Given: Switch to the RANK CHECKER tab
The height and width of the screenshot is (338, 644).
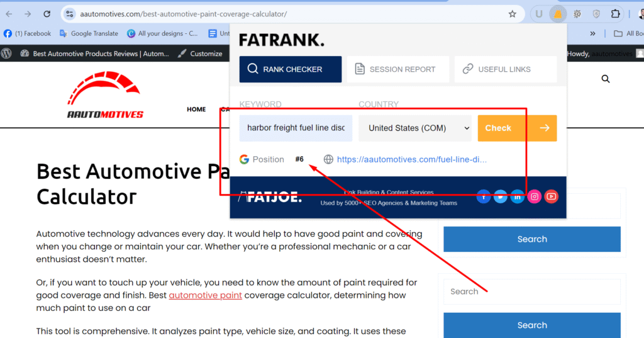Looking at the screenshot, I should (291, 69).
